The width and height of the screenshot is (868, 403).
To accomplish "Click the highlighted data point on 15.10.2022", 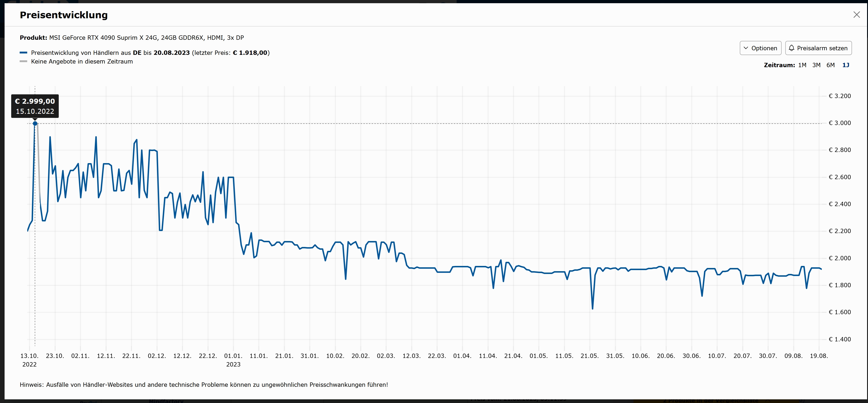I will click(35, 124).
